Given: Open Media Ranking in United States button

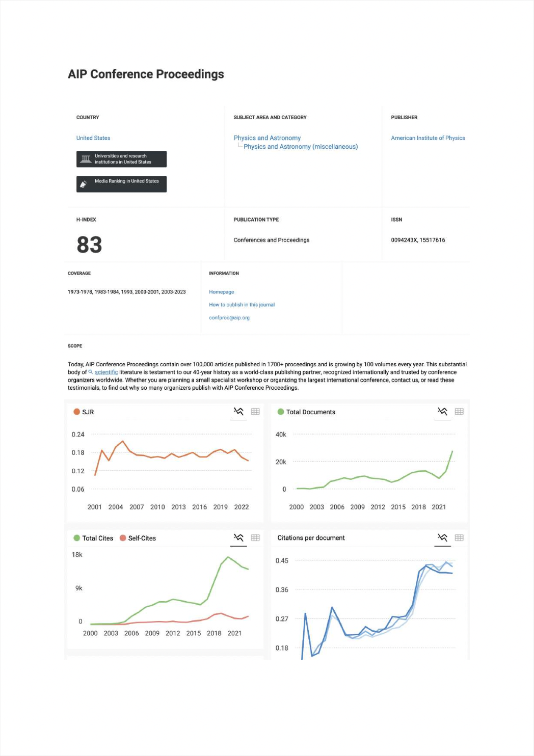Looking at the screenshot, I should click(x=121, y=184).
